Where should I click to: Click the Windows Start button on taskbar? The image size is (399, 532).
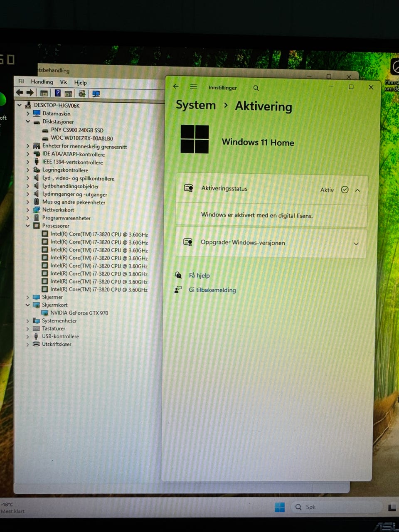[280, 507]
